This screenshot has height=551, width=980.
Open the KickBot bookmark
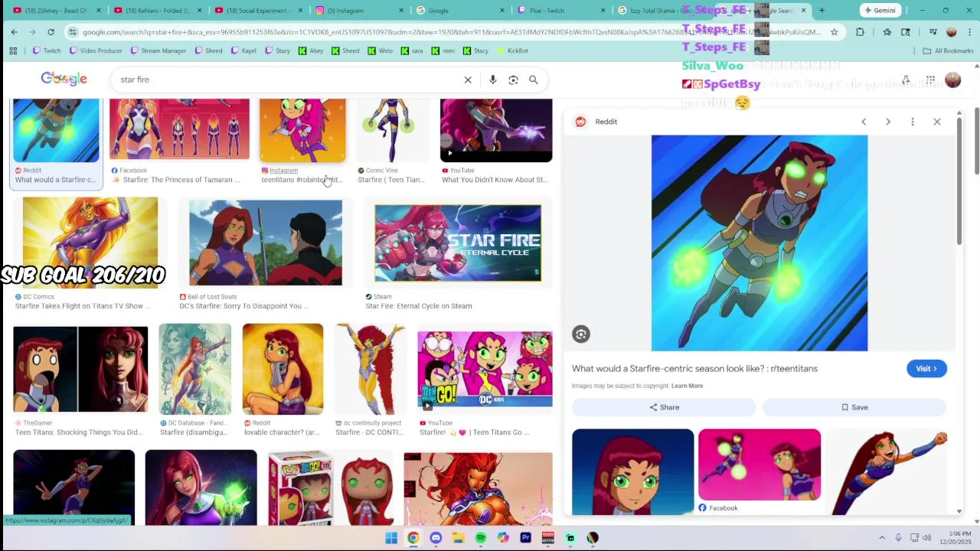click(512, 51)
